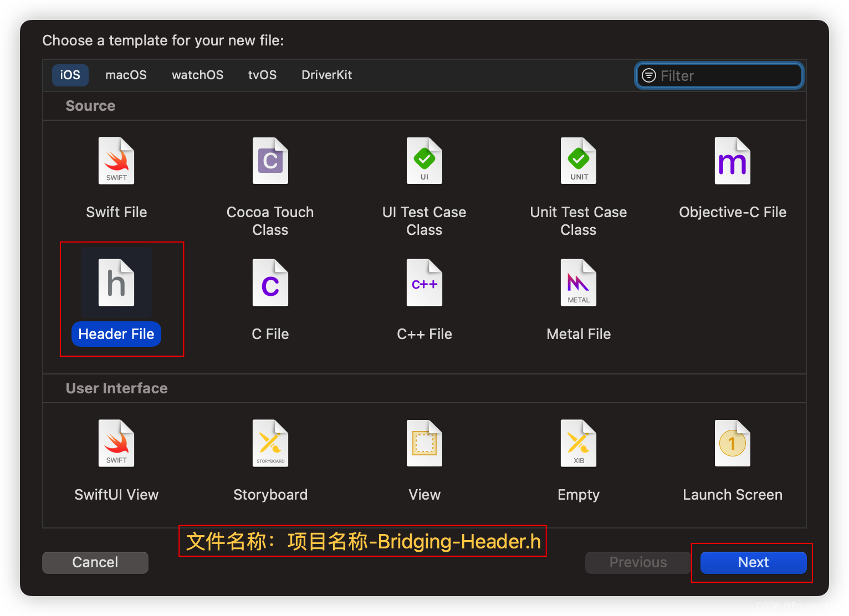Pick the C File template icon
849x616 pixels.
(270, 283)
